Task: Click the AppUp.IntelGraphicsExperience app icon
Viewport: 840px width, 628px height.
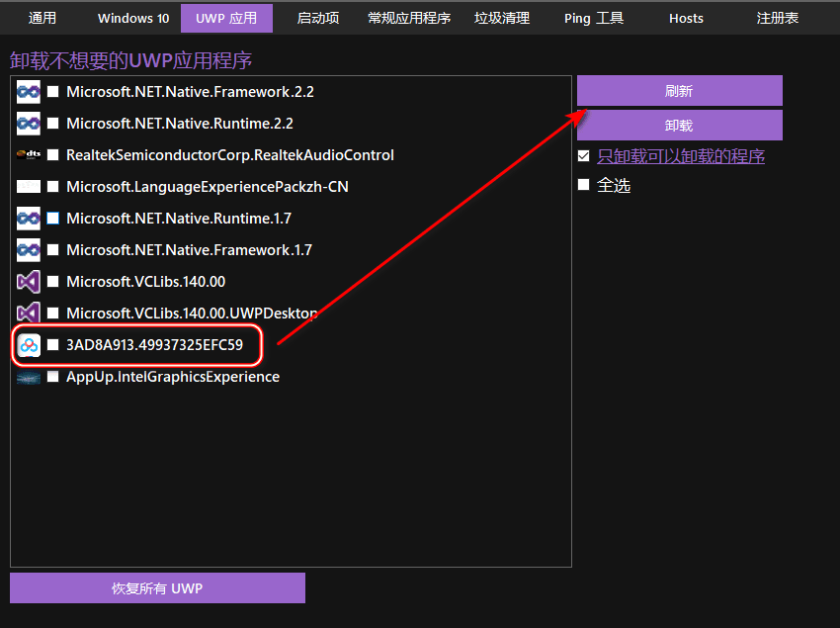Action: click(29, 376)
